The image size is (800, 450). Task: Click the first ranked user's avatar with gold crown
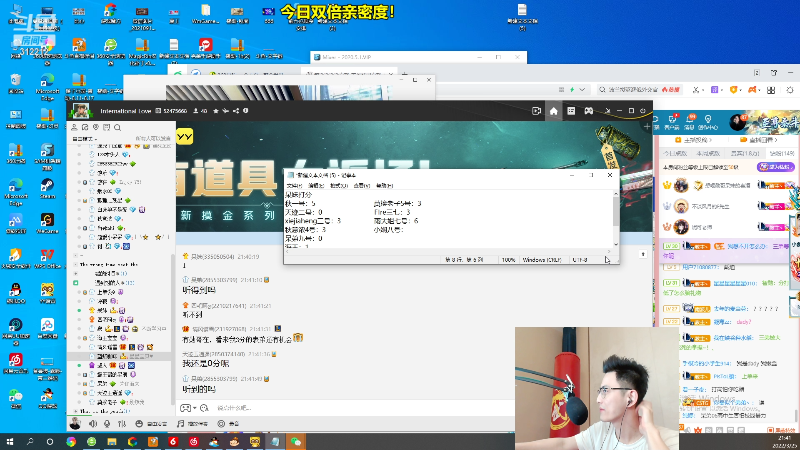point(681,185)
